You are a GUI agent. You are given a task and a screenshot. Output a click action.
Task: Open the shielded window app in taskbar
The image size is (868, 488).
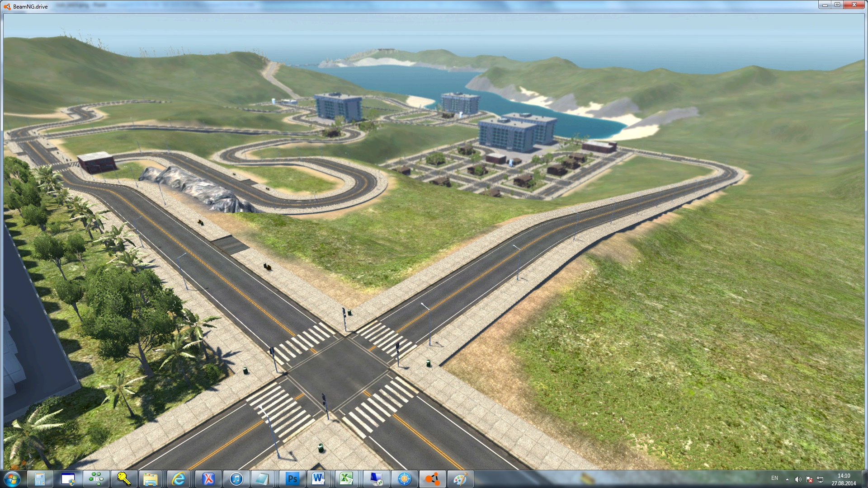[68, 479]
